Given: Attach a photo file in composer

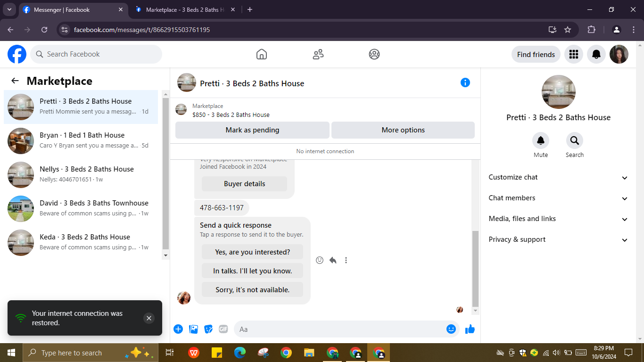Looking at the screenshot, I should (193, 329).
